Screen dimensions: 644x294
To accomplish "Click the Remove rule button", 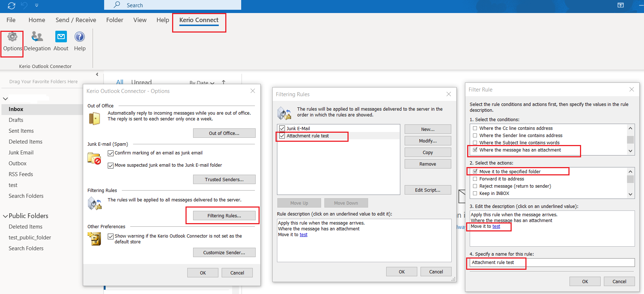I will 428,164.
